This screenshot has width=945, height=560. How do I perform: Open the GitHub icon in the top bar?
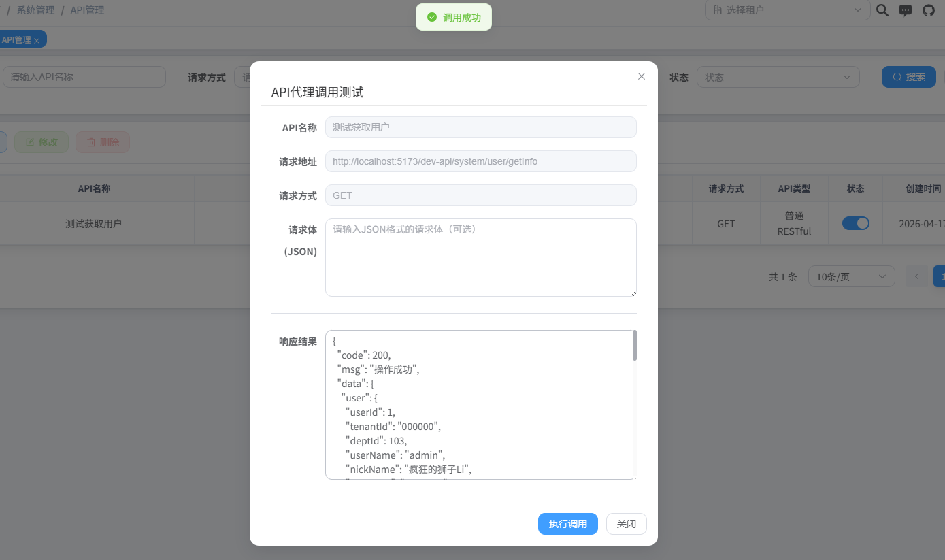tap(928, 10)
